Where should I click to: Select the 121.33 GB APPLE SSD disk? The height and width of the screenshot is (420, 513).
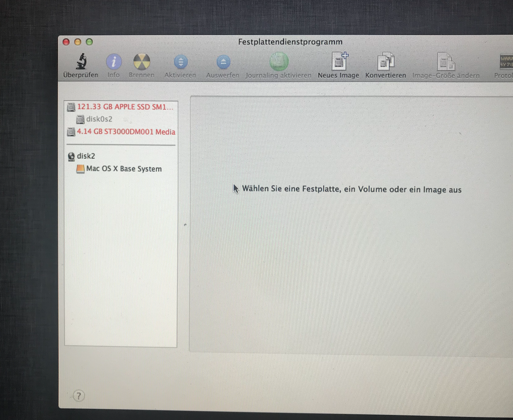(x=121, y=107)
